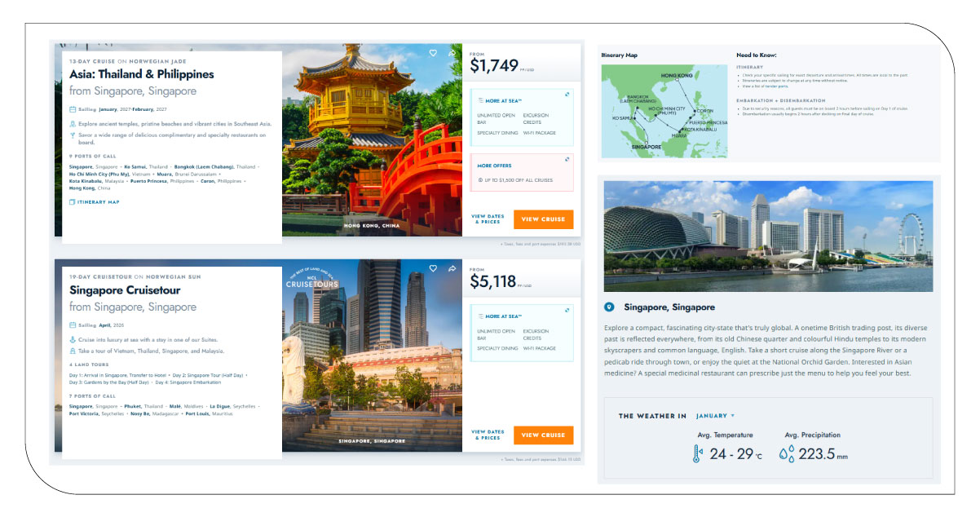
Task: Click the blue More at Sea accent bar
Action: 472,118
